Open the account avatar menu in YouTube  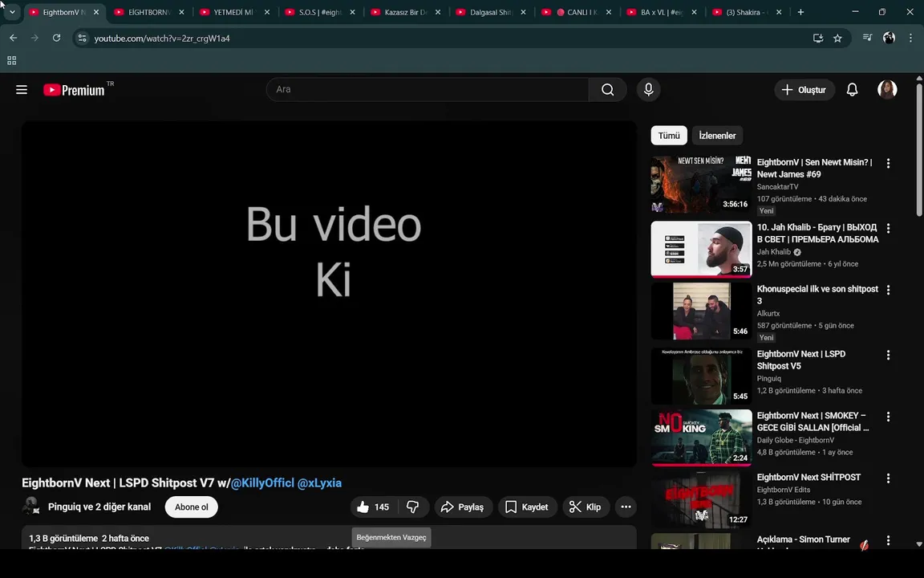pyautogui.click(x=887, y=90)
